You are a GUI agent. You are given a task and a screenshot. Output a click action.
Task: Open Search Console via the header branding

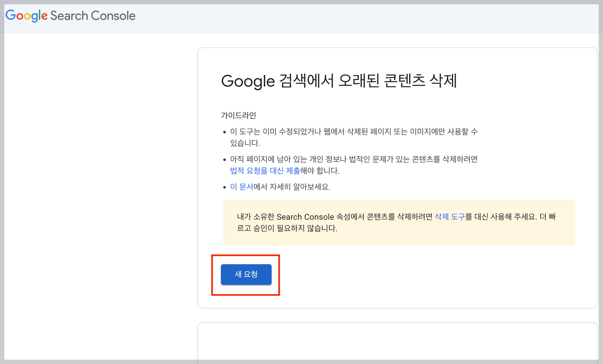point(70,16)
